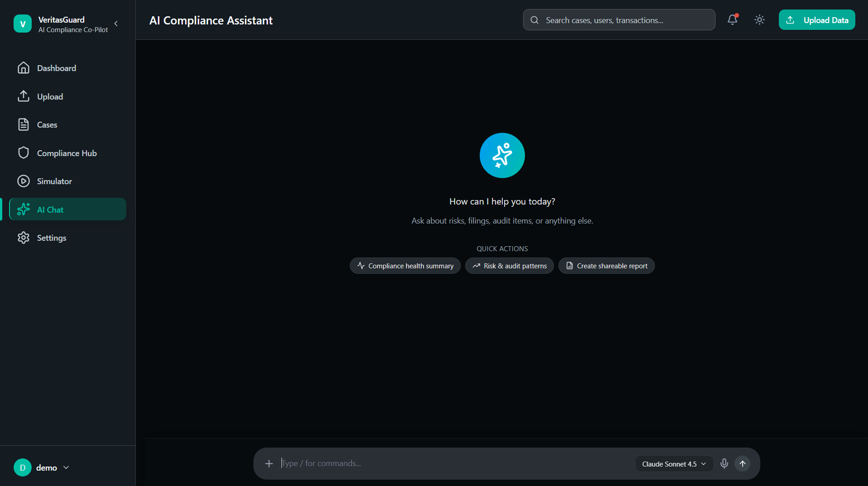Open the Simulator page
The height and width of the screenshot is (486, 868).
tap(67, 181)
